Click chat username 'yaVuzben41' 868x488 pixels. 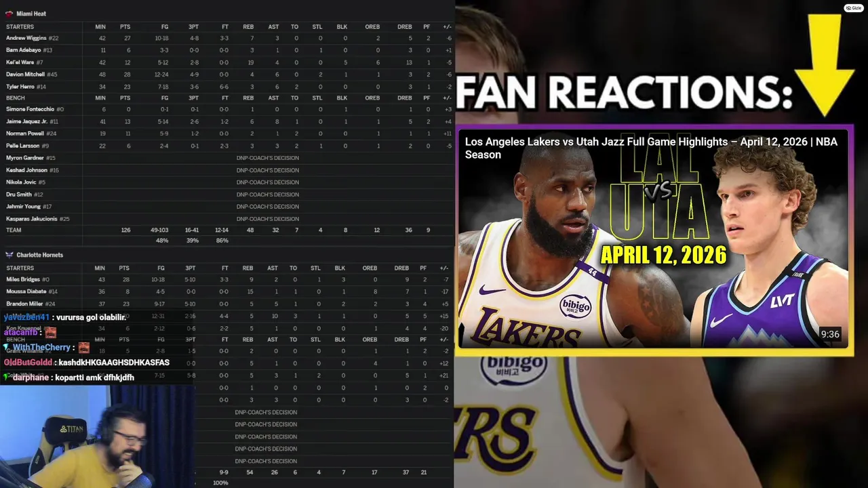26,317
